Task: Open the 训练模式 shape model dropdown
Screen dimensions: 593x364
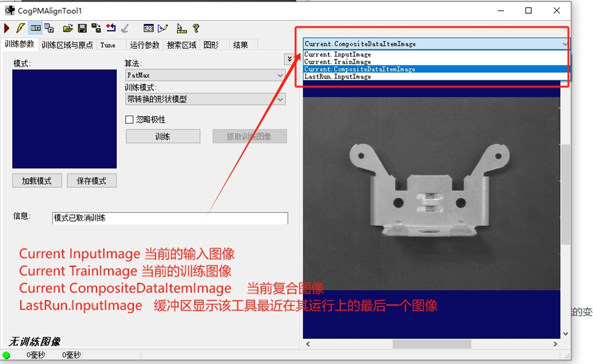Action: 205,99
